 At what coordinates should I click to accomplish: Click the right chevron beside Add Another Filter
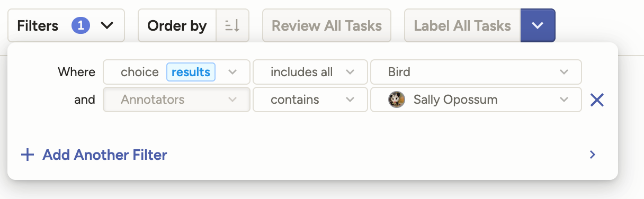[x=593, y=155]
